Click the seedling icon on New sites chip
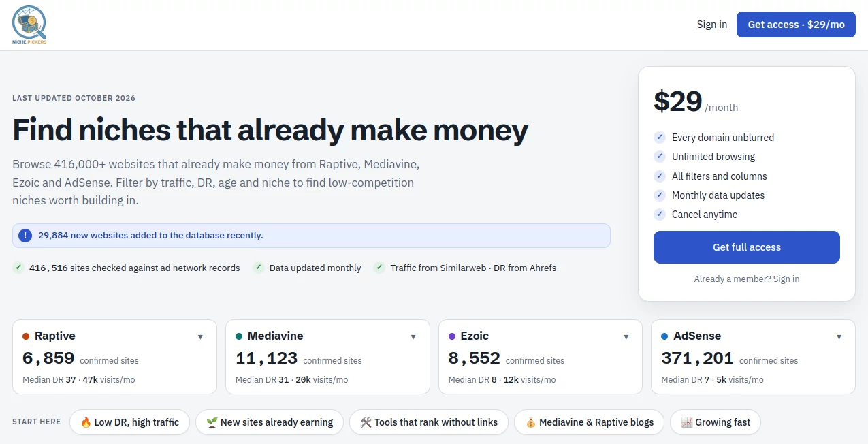868x444 pixels. (212, 422)
